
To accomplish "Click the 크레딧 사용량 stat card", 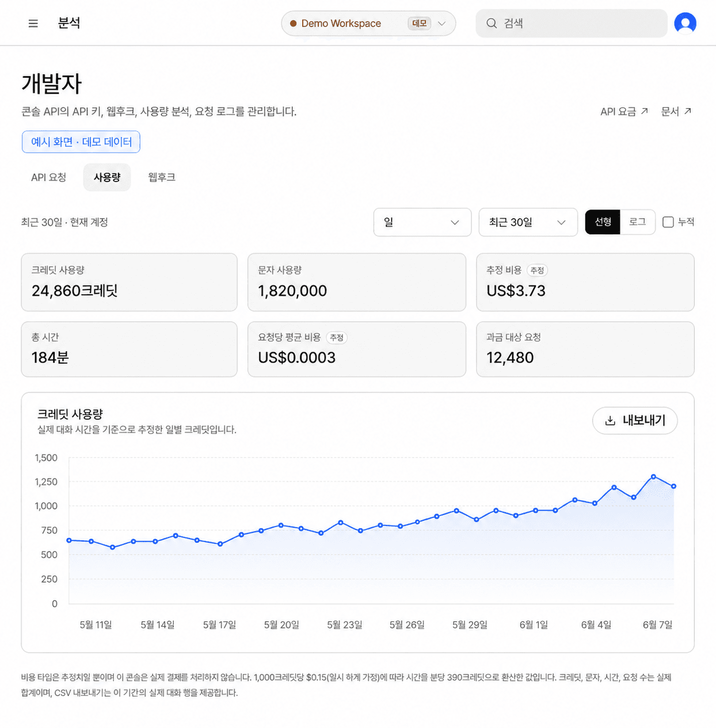I will (130, 282).
